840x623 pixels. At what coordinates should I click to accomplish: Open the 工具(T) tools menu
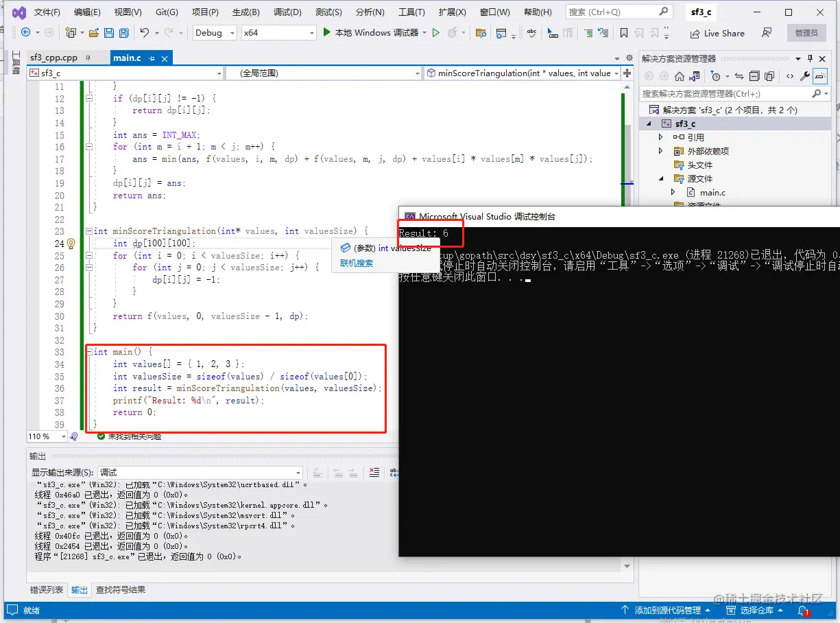(411, 12)
